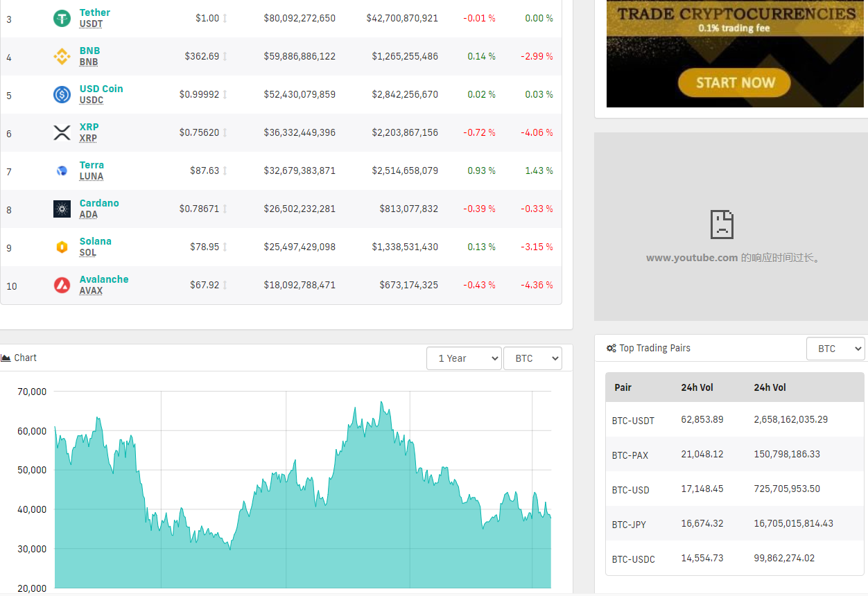Image resolution: width=868 pixels, height=596 pixels.
Task: Click the BTC-USDC pair row
Action: pyautogui.click(x=735, y=559)
